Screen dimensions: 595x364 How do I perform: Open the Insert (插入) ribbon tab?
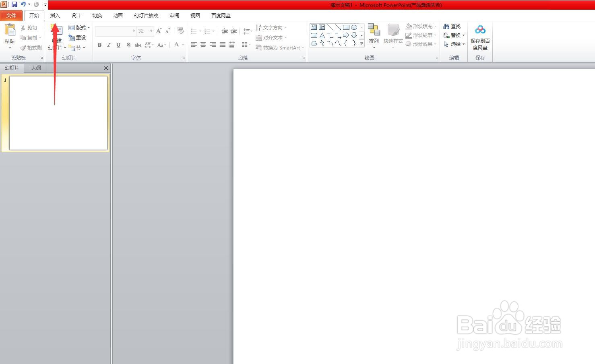tap(55, 16)
